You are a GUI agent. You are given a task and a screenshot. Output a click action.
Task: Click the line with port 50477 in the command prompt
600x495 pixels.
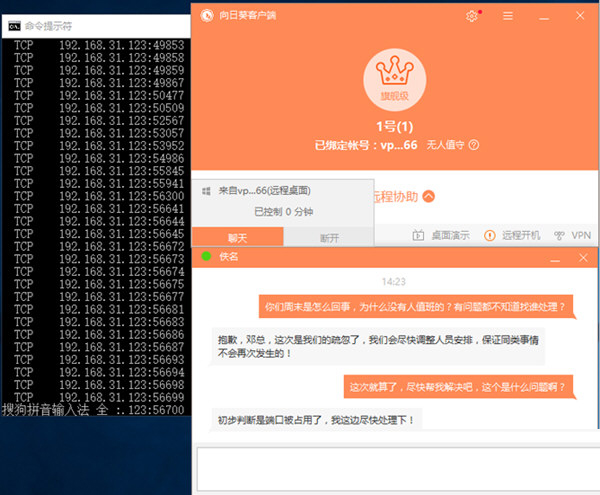click(x=99, y=95)
